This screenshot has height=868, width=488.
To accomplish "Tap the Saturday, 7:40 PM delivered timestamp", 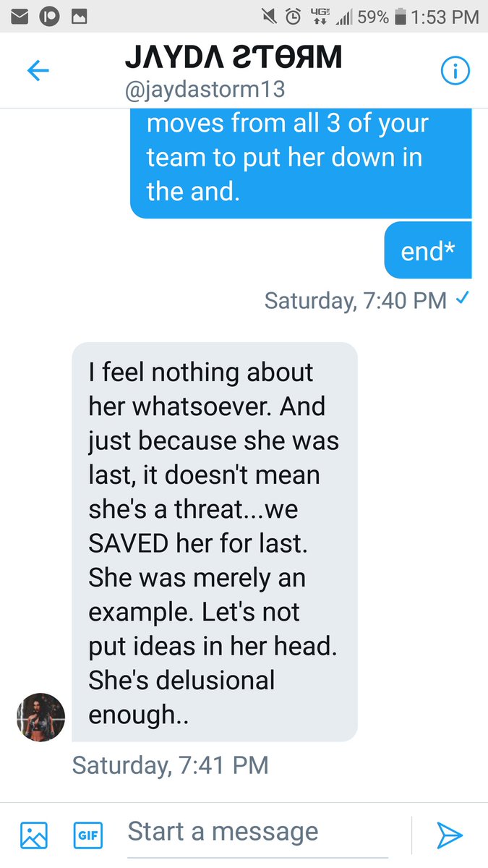I will point(356,299).
